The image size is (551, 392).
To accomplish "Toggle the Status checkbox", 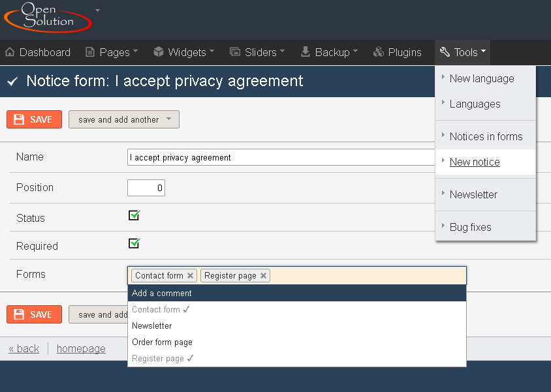I will [x=134, y=215].
